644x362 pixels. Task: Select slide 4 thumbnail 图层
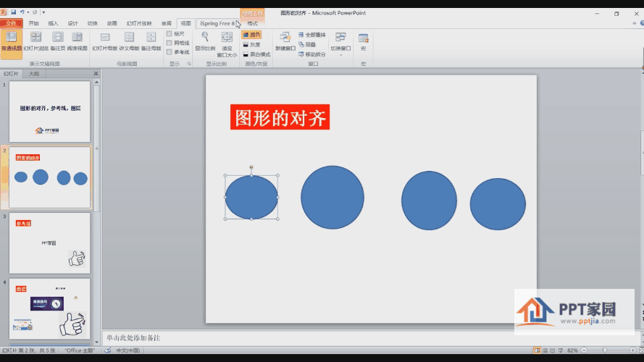pos(50,308)
